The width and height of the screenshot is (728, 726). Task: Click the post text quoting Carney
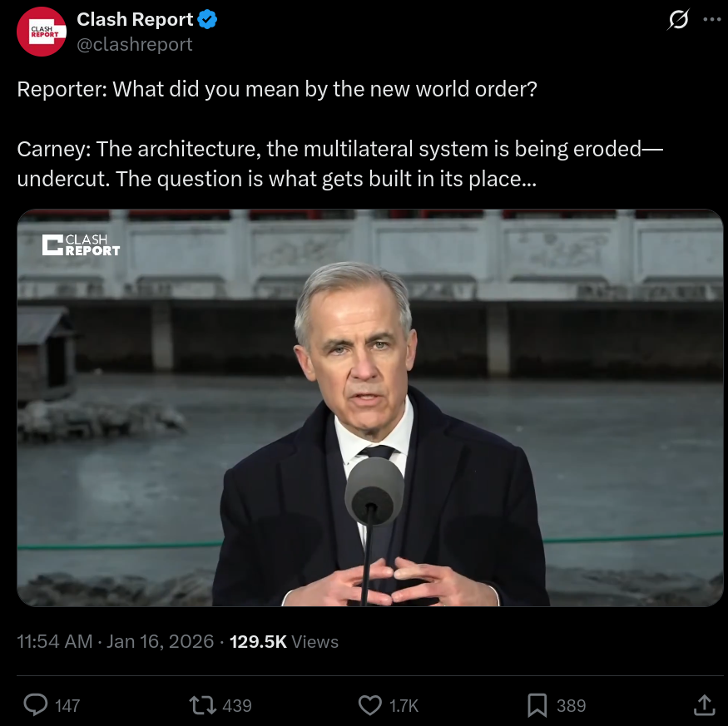pyautogui.click(x=339, y=164)
